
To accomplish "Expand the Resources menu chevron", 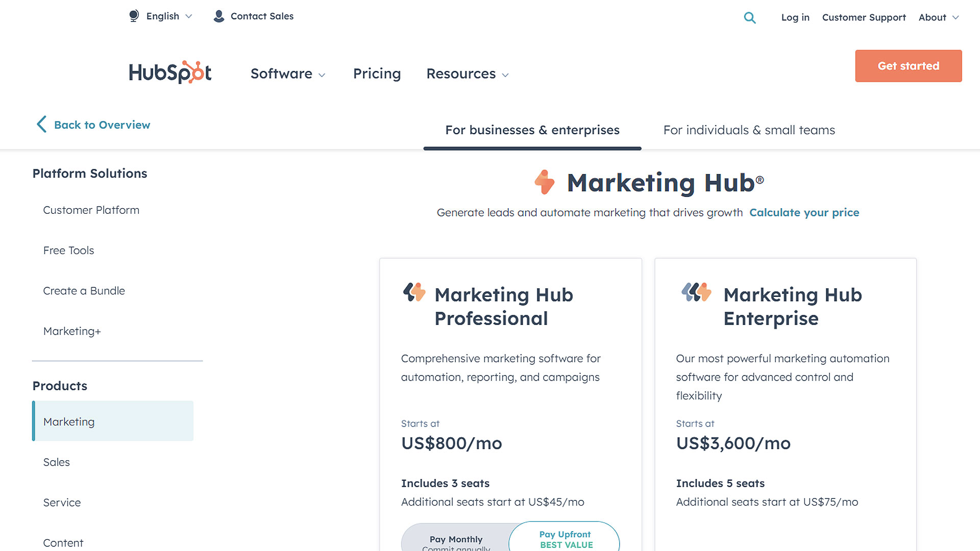I will click(505, 75).
